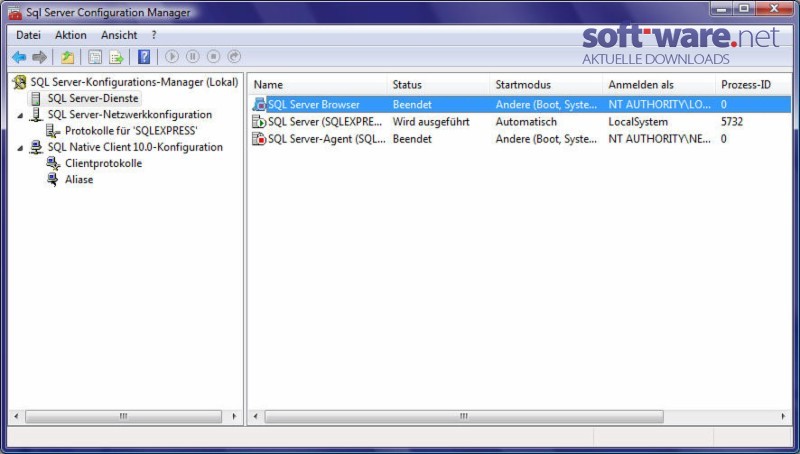Image resolution: width=800 pixels, height=454 pixels.
Task: Click the NT AUTHORITY\NE... logon cell
Action: 659,139
